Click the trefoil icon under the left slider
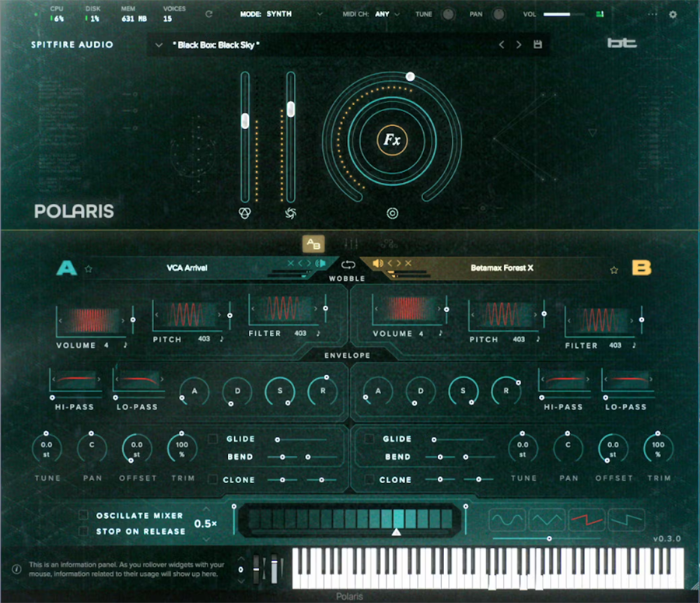 pyautogui.click(x=245, y=213)
